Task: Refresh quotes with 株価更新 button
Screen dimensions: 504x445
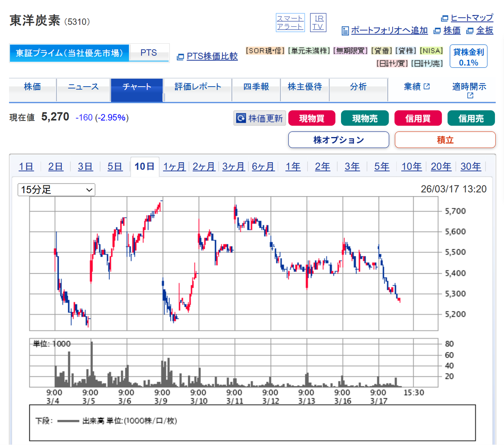Action: (x=259, y=118)
